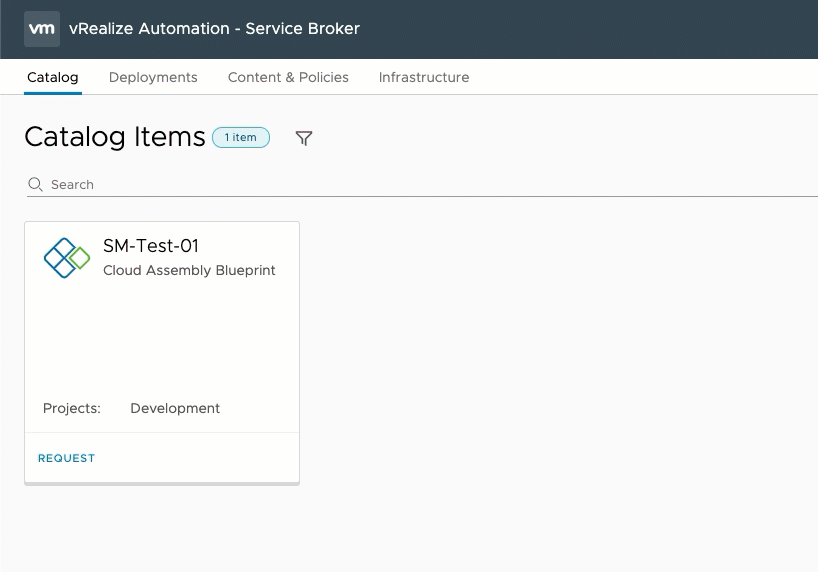
Task: Click the vRealize Automation - Service Broker title
Action: click(x=214, y=29)
